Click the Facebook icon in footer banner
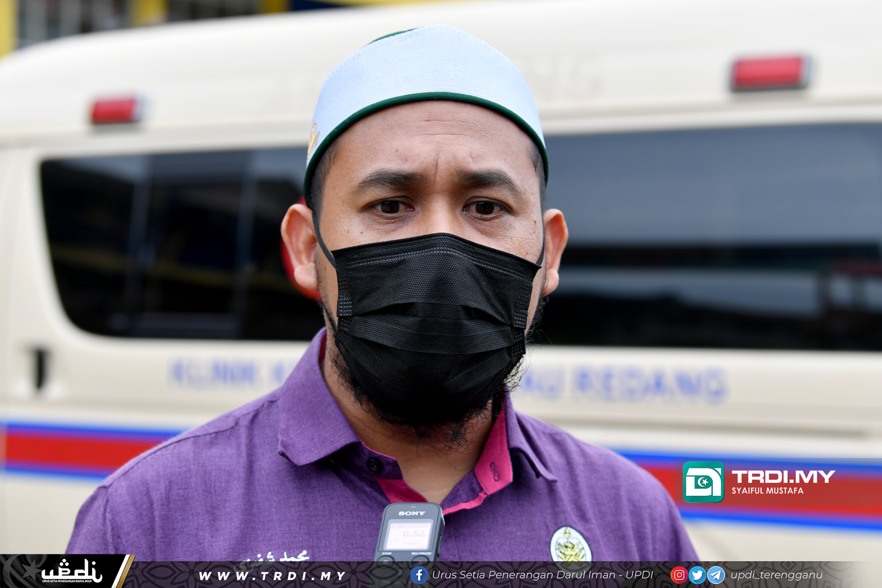882x588 pixels. point(419,575)
